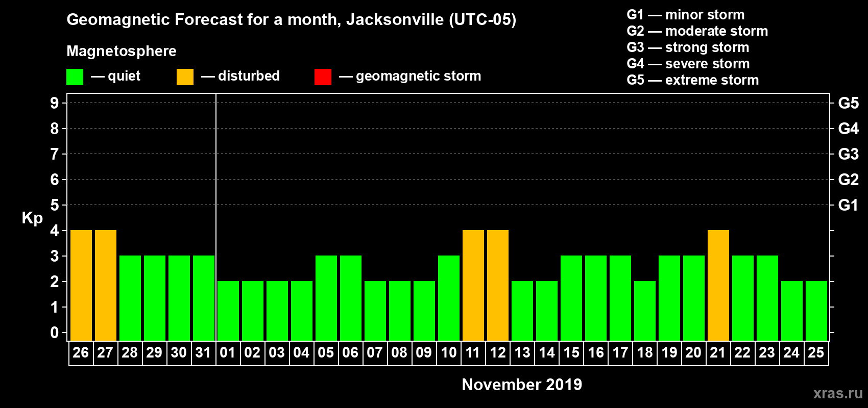Select the green bar for day 31
This screenshot has height=408, width=868.
click(x=204, y=298)
